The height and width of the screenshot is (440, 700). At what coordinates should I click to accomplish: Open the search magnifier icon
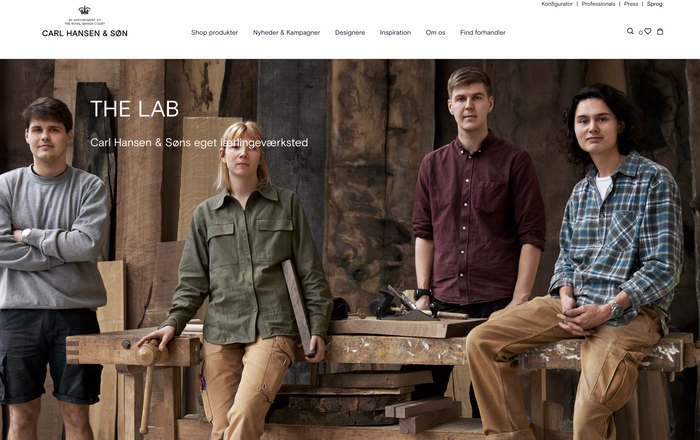(x=630, y=31)
